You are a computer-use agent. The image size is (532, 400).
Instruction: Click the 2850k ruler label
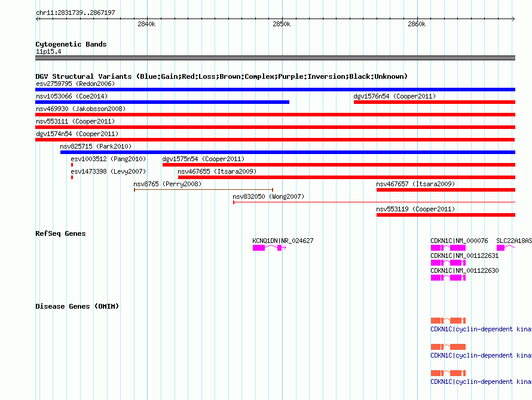click(282, 24)
